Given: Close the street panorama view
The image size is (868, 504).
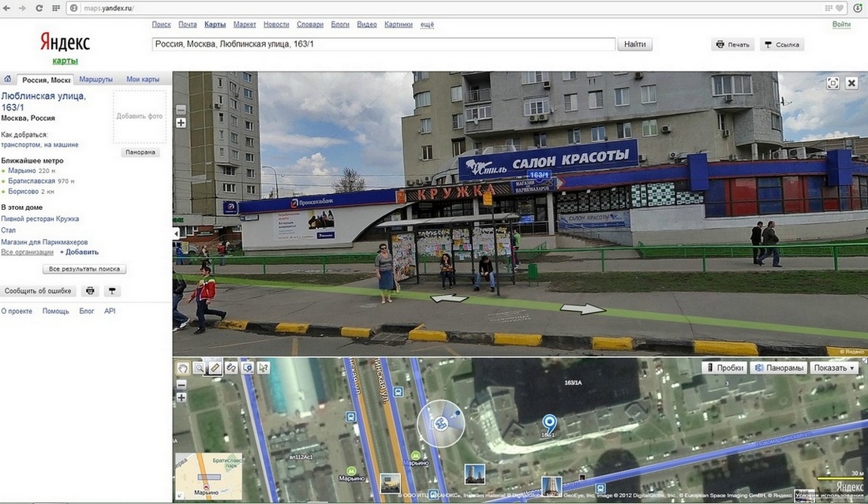Looking at the screenshot, I should click(851, 83).
